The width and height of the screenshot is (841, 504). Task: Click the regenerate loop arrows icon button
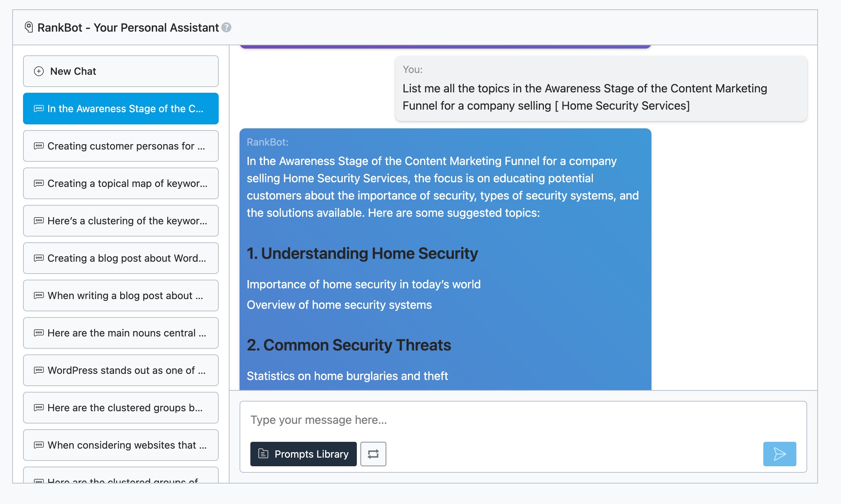373,454
